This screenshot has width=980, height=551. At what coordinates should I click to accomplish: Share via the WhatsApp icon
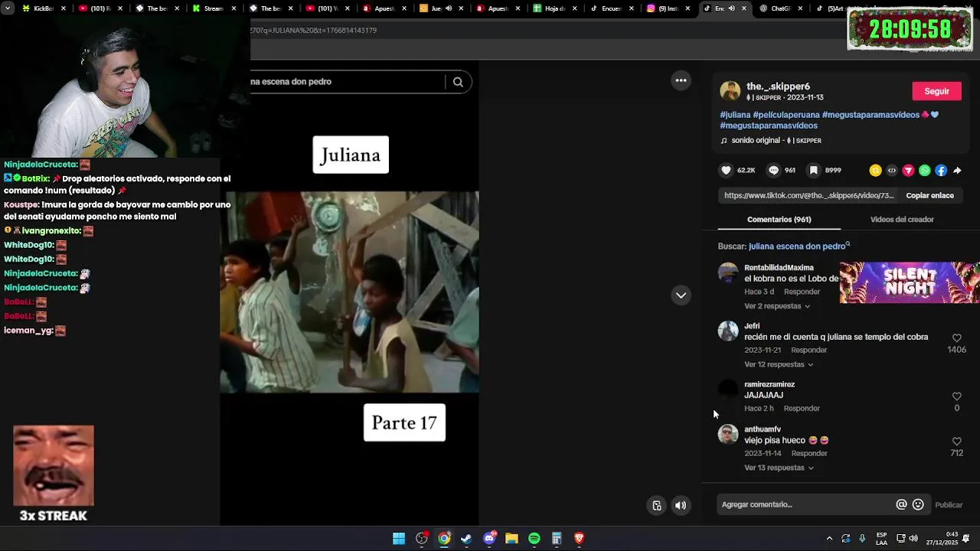click(x=925, y=171)
